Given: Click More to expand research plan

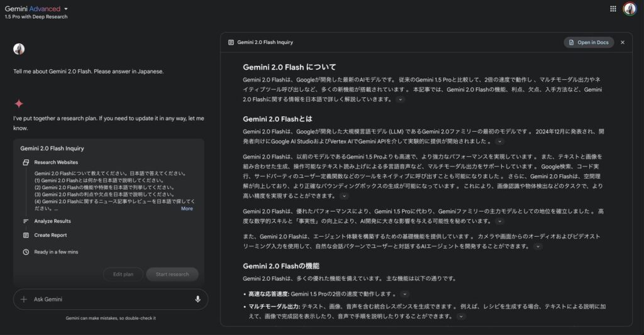Looking at the screenshot, I should click(187, 209).
